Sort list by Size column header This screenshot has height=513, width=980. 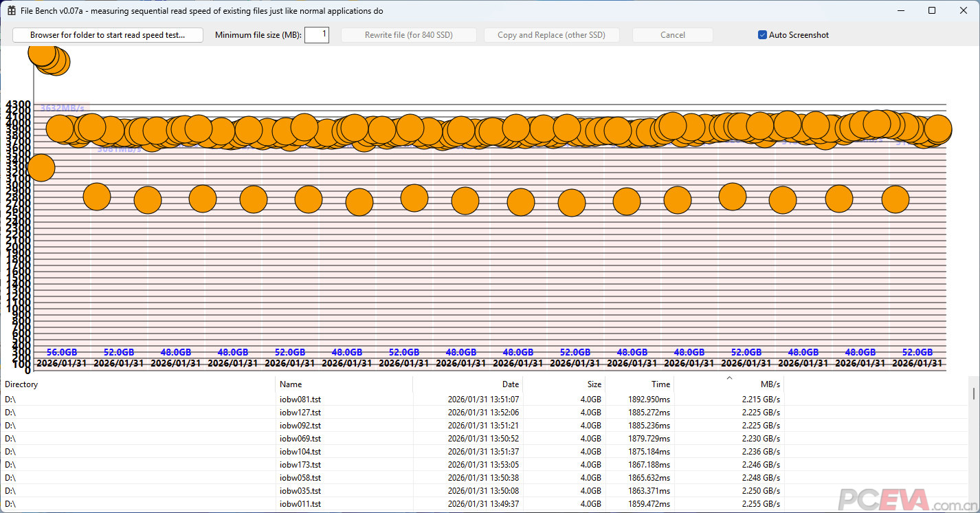(564, 384)
